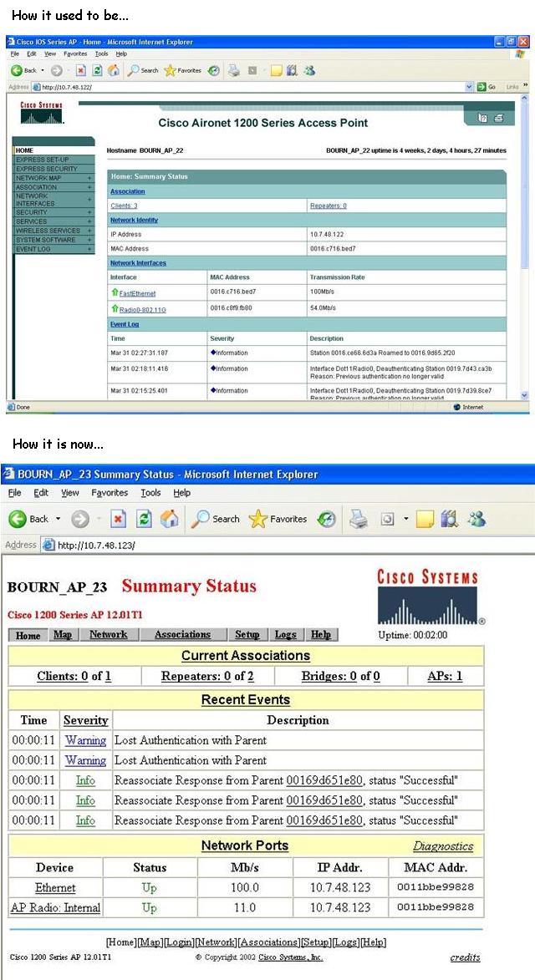This screenshot has width=535, height=980.
Task: Click the help icon on the Aironet page header
Action: click(x=481, y=118)
